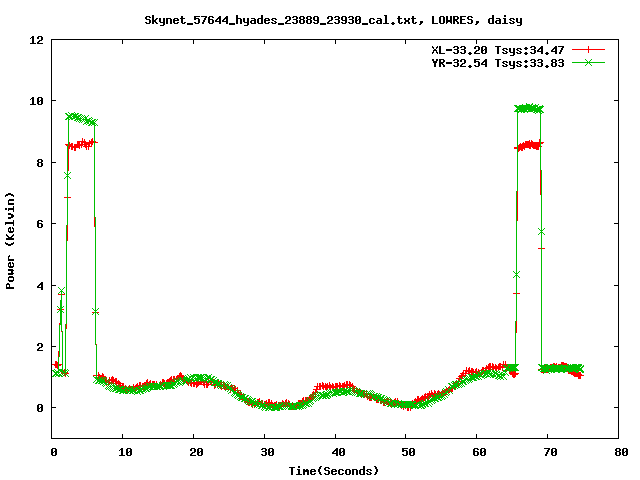Click the plot title Skynet_57644_hyades cal.txt

click(333, 20)
